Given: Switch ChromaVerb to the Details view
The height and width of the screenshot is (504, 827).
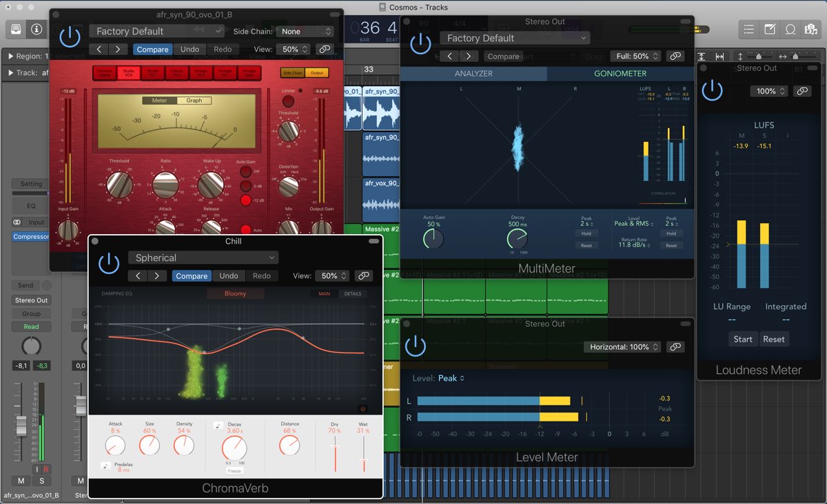Looking at the screenshot, I should [x=352, y=294].
